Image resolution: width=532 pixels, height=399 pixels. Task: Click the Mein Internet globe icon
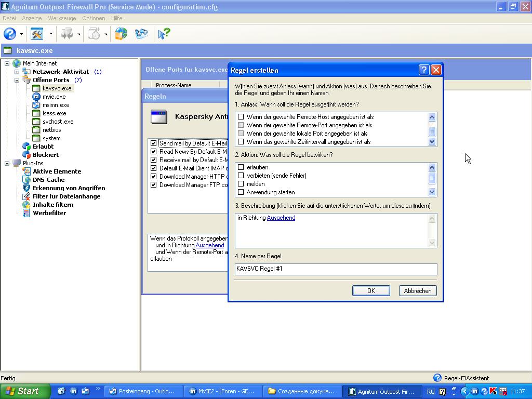tap(17, 63)
